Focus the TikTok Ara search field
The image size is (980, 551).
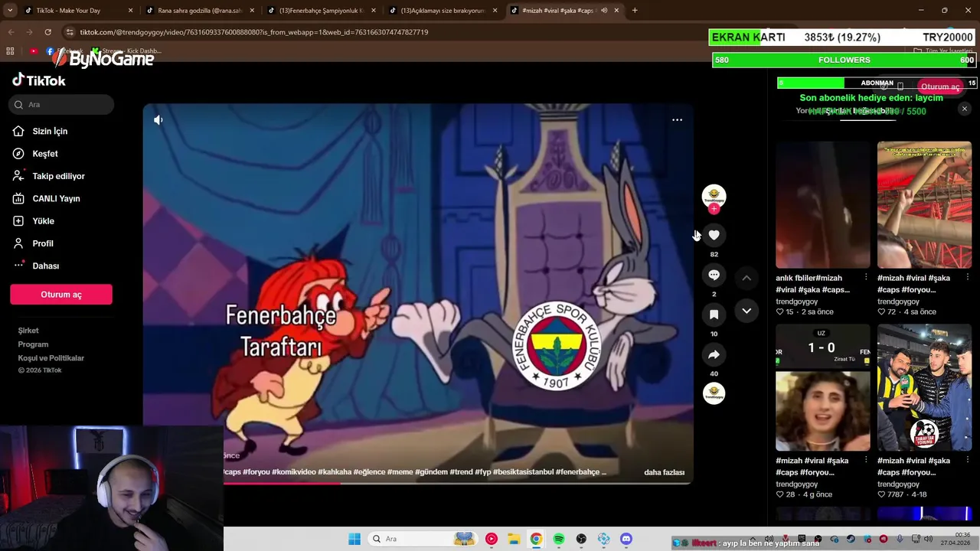coord(61,104)
